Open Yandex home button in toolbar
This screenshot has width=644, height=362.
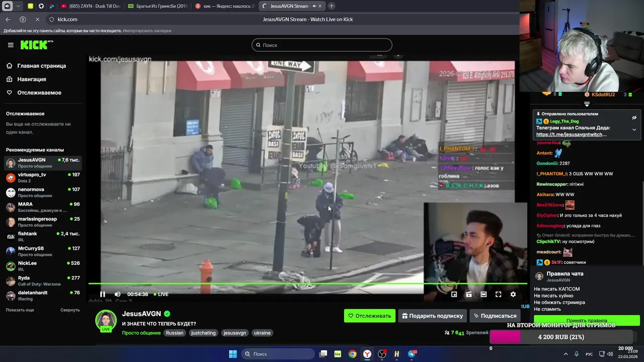click(x=23, y=19)
